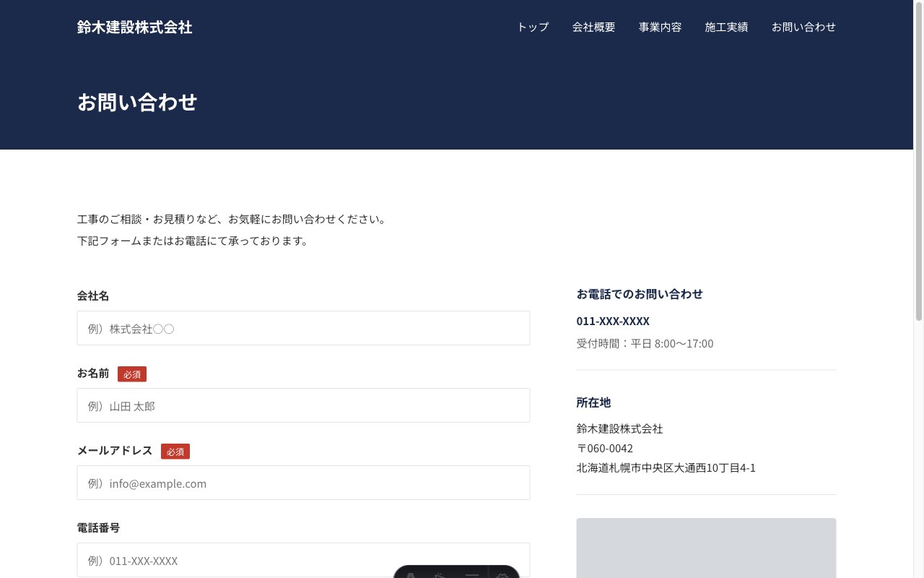Select the "A" text size icon on floating toolbar
The height and width of the screenshot is (578, 924).
411,575
